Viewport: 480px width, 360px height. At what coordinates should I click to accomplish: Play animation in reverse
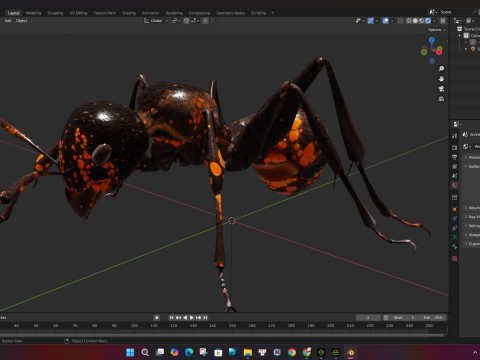coord(185,318)
